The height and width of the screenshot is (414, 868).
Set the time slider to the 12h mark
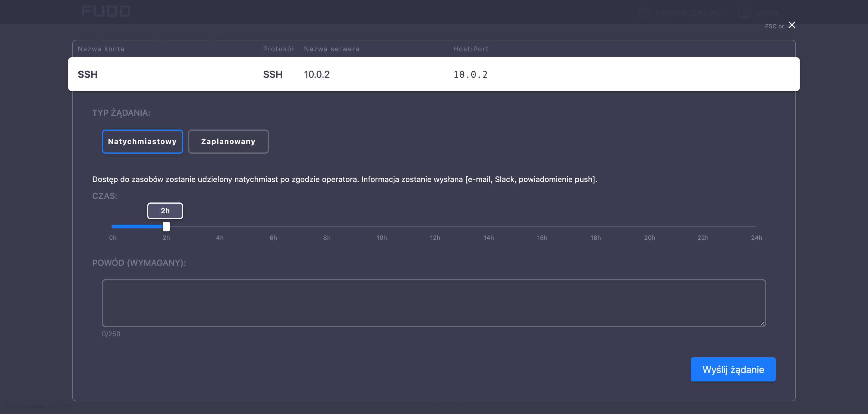coord(435,227)
